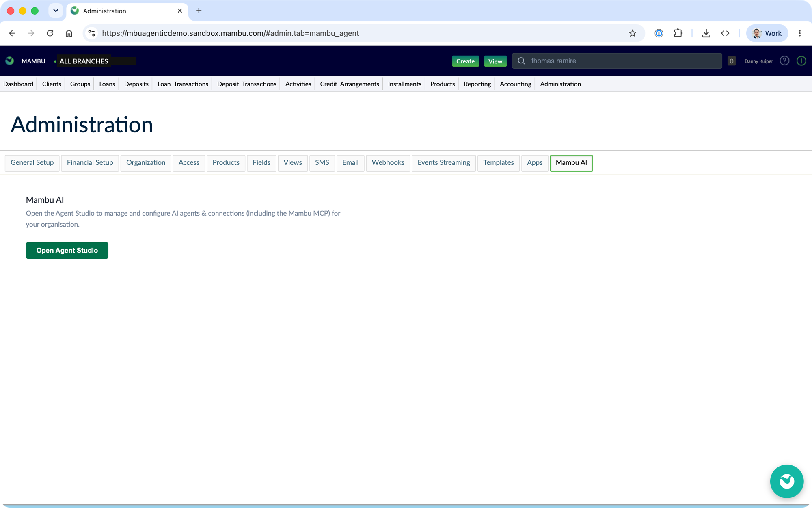The height and width of the screenshot is (508, 812).
Task: Open the Deposits menu
Action: (x=136, y=84)
